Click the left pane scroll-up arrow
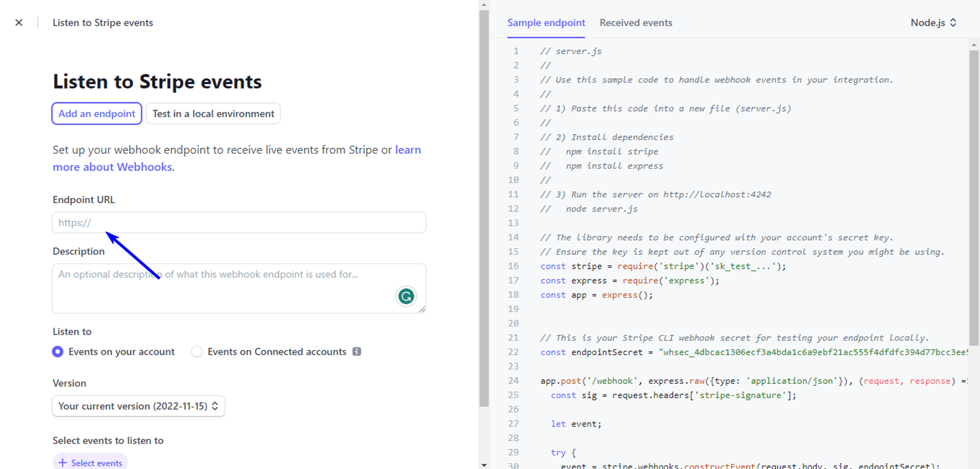The width and height of the screenshot is (980, 469). click(484, 5)
